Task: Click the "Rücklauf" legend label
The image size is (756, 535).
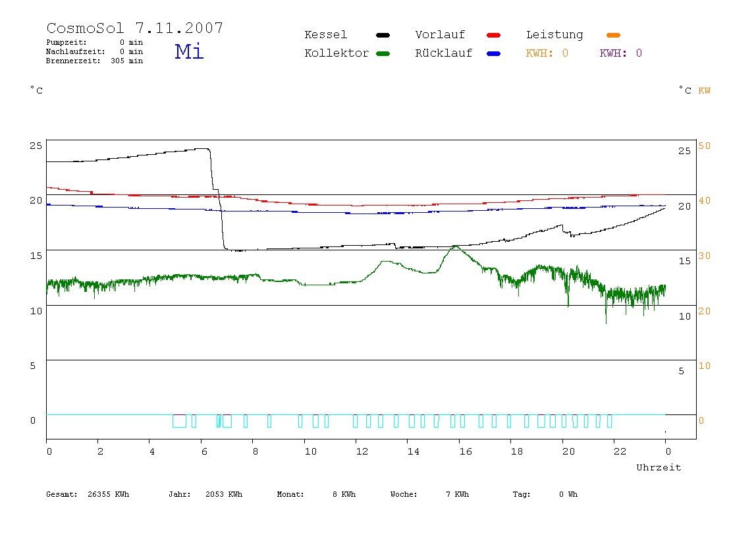Action: (444, 53)
